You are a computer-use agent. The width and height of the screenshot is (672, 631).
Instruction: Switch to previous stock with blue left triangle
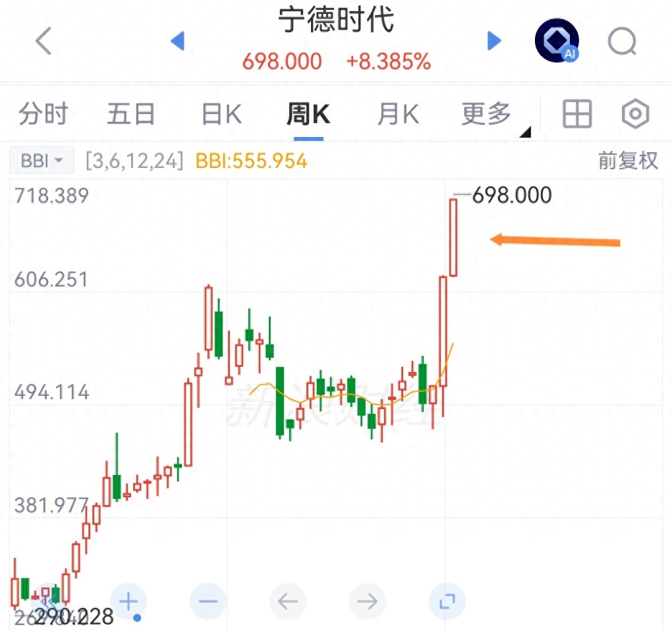[177, 41]
